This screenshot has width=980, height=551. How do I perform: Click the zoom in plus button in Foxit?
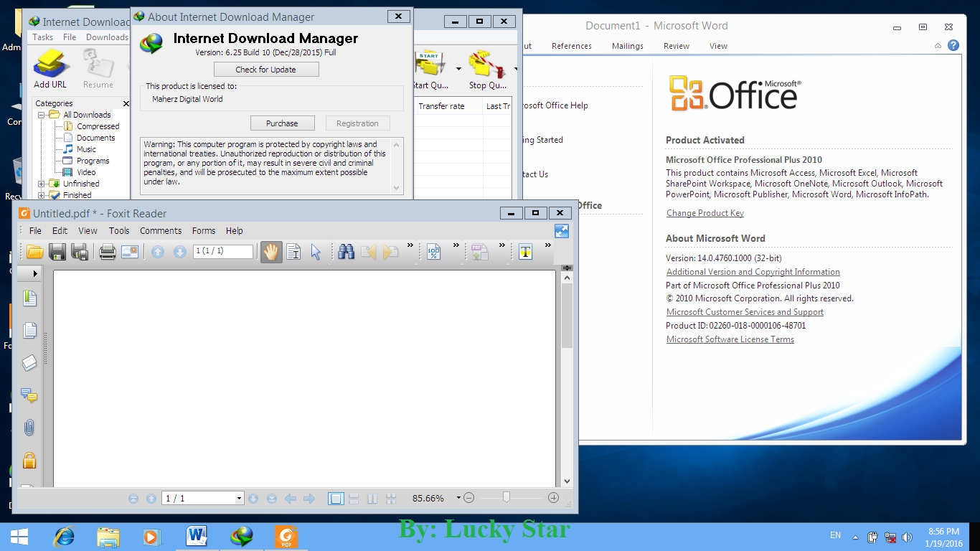[x=553, y=498]
